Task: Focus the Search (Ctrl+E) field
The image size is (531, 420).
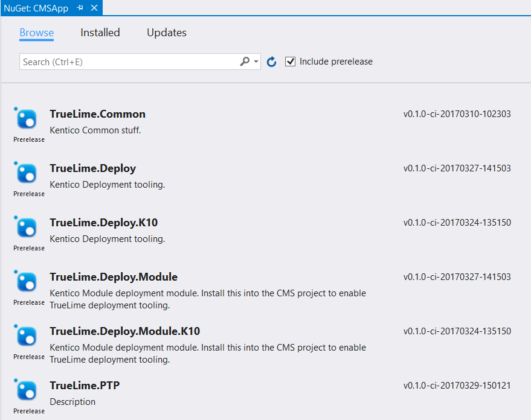Action: pyautogui.click(x=140, y=62)
